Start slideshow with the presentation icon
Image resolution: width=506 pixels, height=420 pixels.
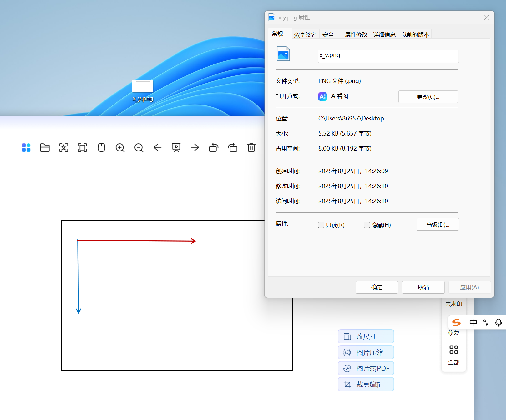(x=176, y=147)
